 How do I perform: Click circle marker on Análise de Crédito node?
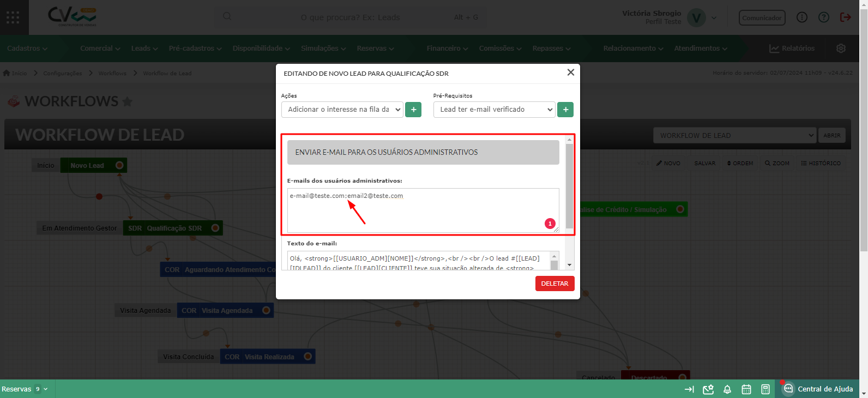tap(680, 209)
